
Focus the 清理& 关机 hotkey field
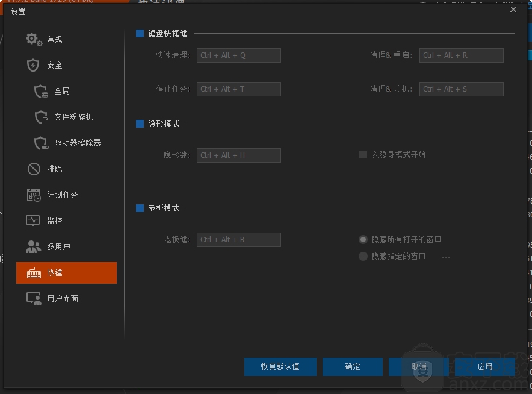pyautogui.click(x=462, y=89)
